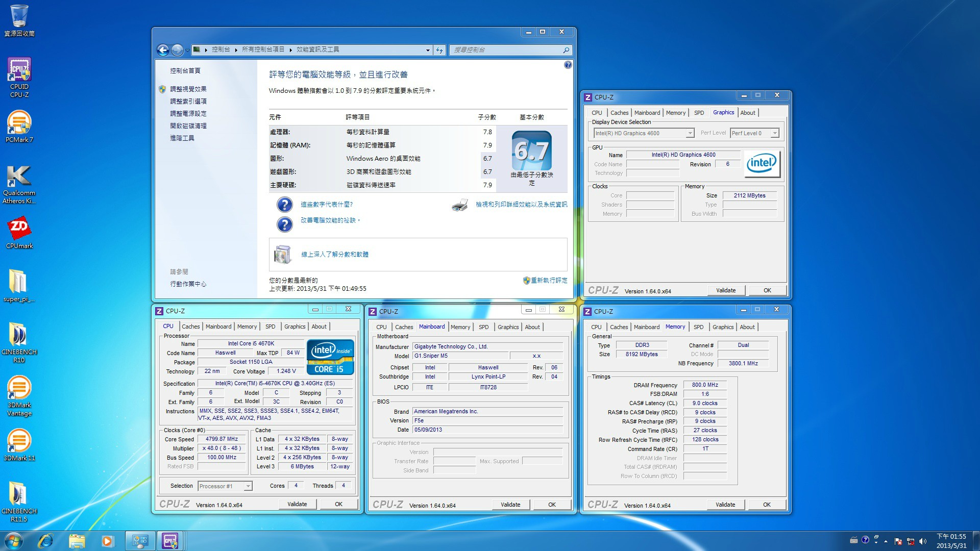Open Control Panel Home in the sidebar
Image resolution: width=980 pixels, height=551 pixels.
click(x=185, y=70)
